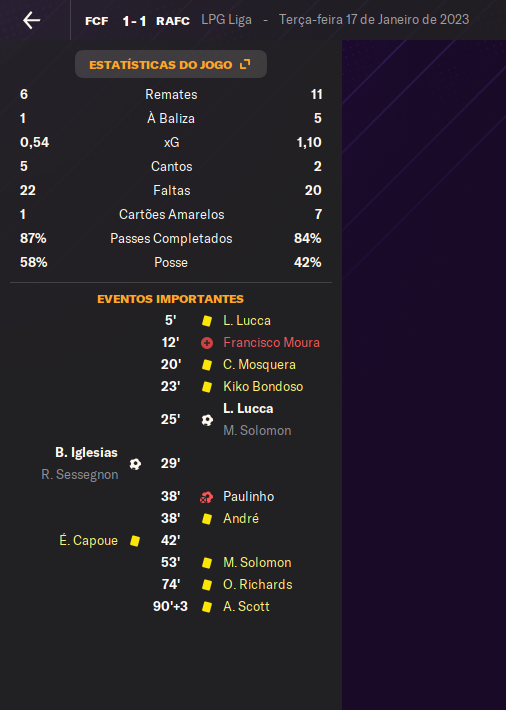506x710 pixels.
Task: Open O. Richards player link
Action: [258, 584]
